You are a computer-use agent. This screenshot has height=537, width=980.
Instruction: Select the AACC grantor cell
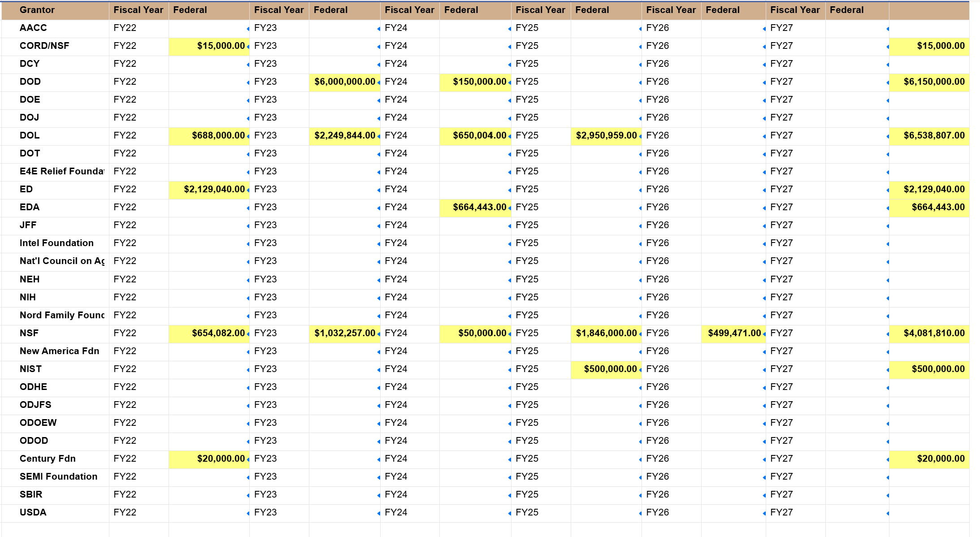click(55, 28)
